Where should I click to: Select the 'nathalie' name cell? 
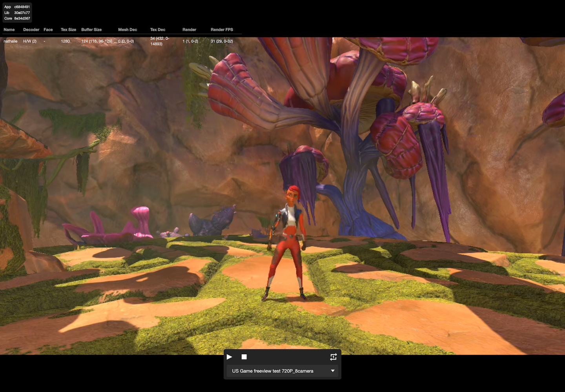coord(11,41)
